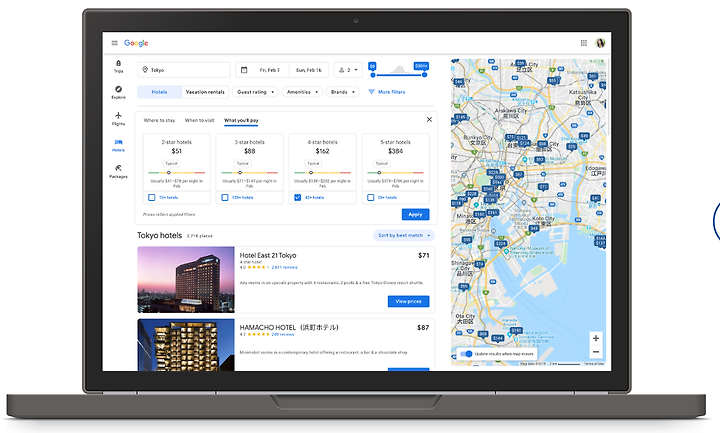The height and width of the screenshot is (433, 720).
Task: Open Hotels in the sidebar
Action: [x=118, y=146]
